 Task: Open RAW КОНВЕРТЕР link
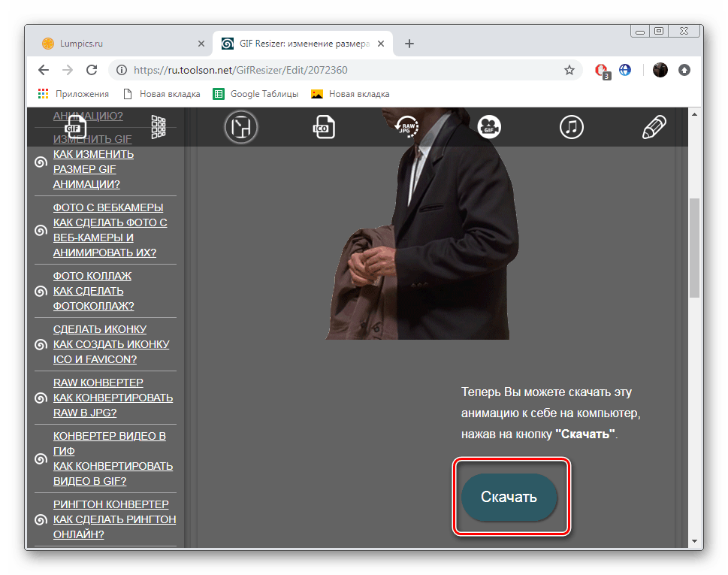click(98, 383)
